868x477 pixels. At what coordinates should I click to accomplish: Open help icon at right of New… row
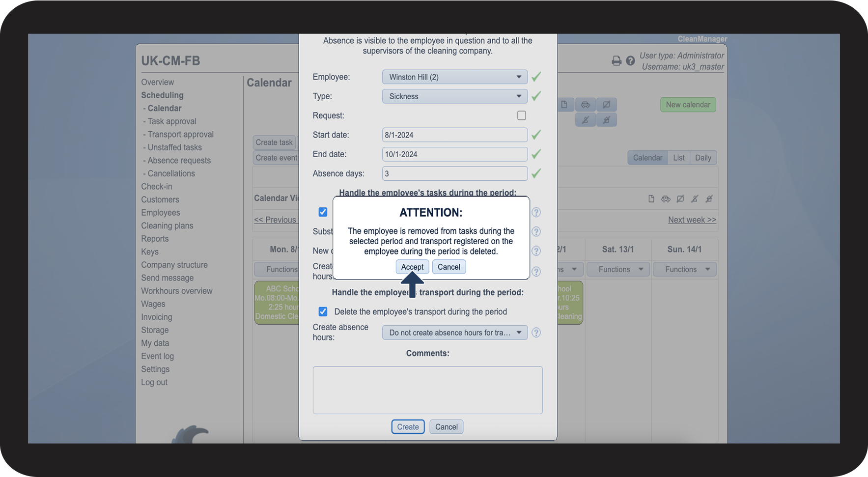tap(536, 251)
